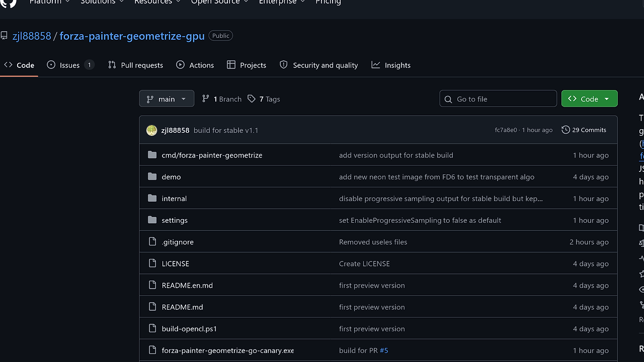This screenshot has height=362, width=644.
Task: Click 'Create LICENSE' commit message
Action: [x=364, y=263]
